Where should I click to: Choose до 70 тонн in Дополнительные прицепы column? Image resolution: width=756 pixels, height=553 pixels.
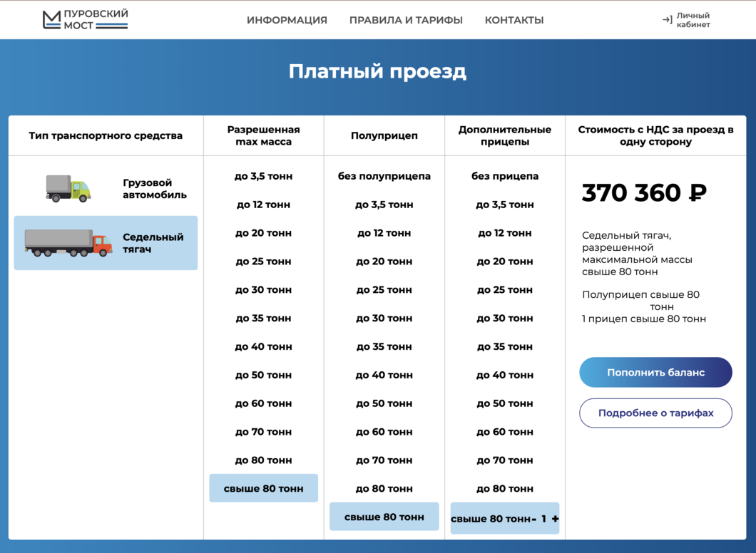505,460
